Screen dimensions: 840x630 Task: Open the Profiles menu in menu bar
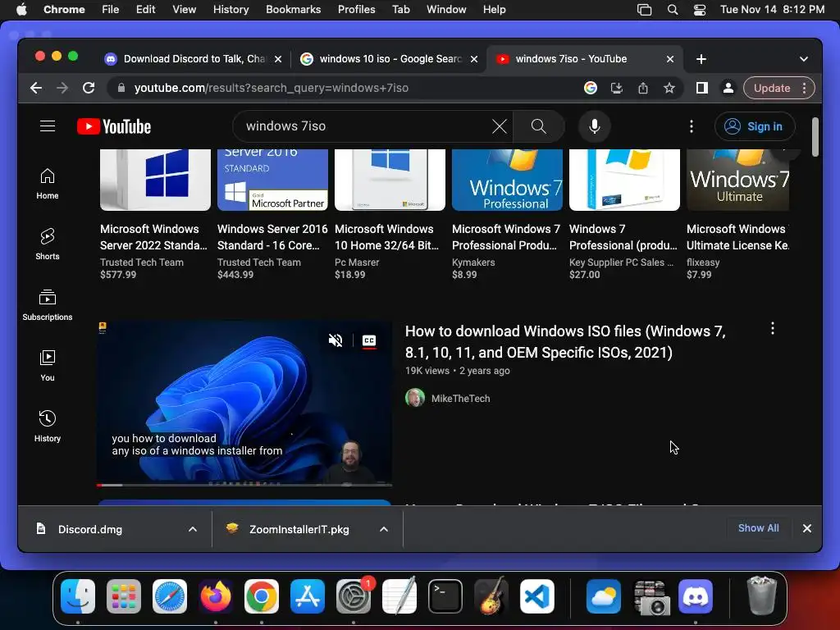click(356, 9)
